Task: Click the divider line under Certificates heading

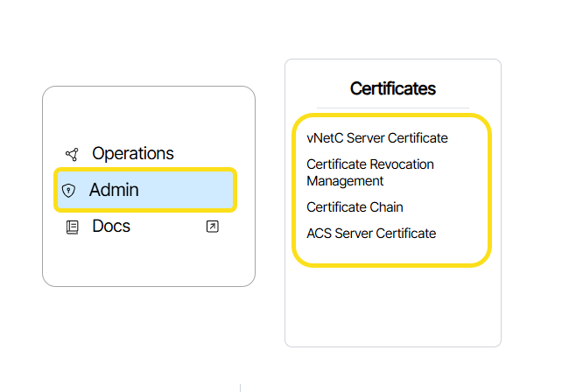Action: click(392, 108)
